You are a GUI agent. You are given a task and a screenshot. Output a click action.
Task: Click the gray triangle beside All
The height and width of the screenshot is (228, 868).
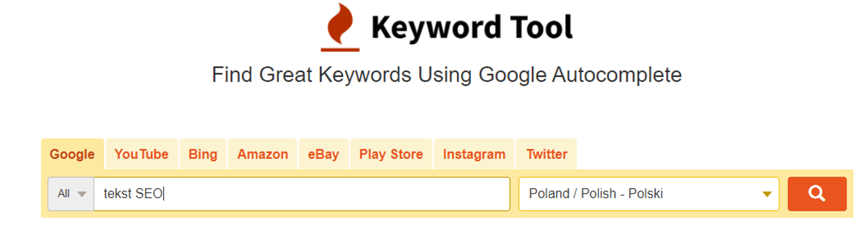pyautogui.click(x=82, y=194)
